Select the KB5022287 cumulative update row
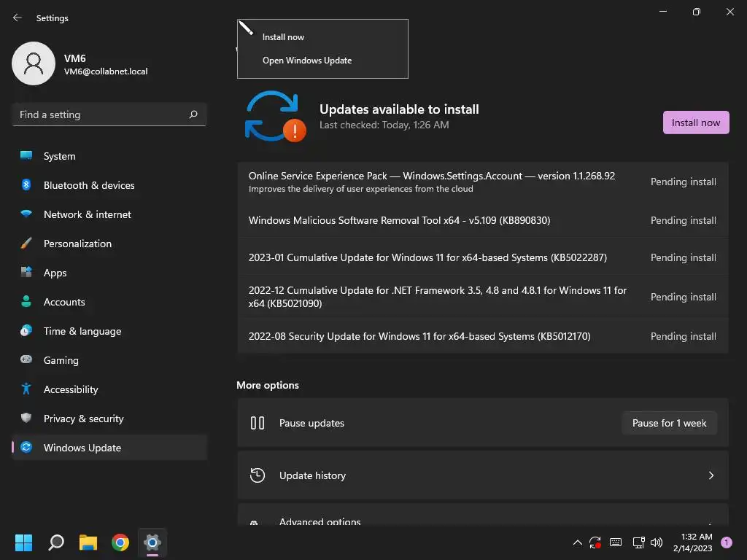747x560 pixels. [x=483, y=257]
